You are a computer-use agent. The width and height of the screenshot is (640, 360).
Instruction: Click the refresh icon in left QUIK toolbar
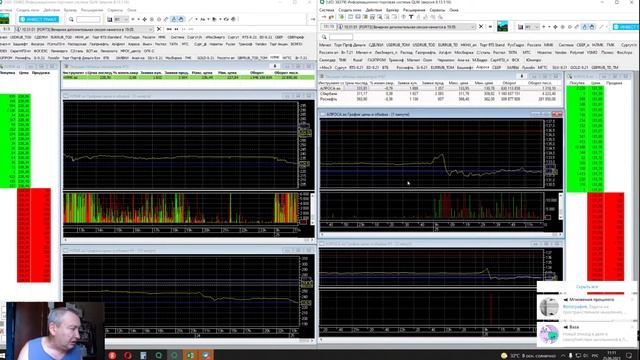tap(226, 19)
